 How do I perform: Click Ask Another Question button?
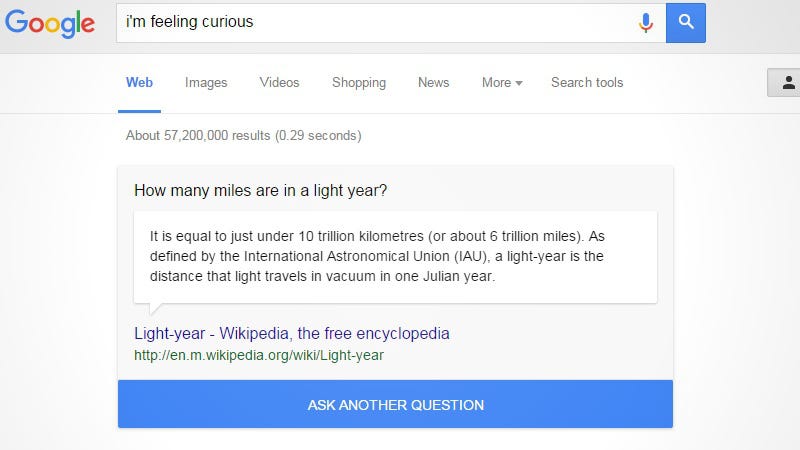[395, 404]
